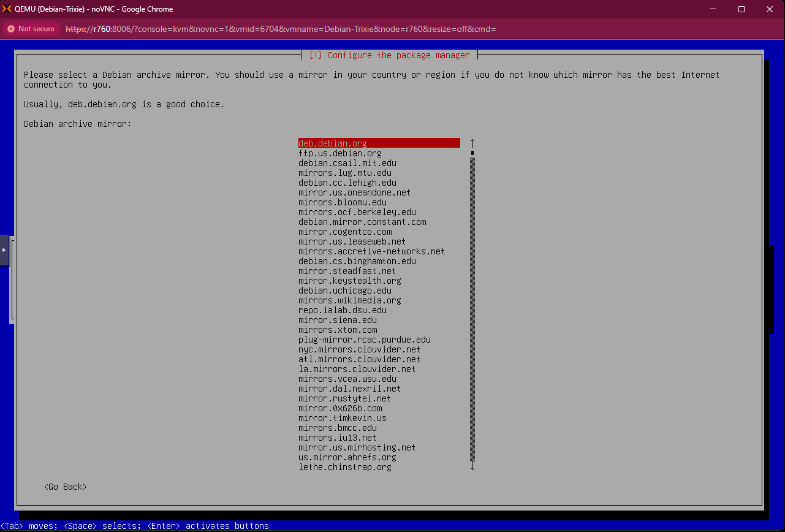Select plug-mirror.rcac.purdue.edu mirror
785x532 pixels.
point(365,340)
